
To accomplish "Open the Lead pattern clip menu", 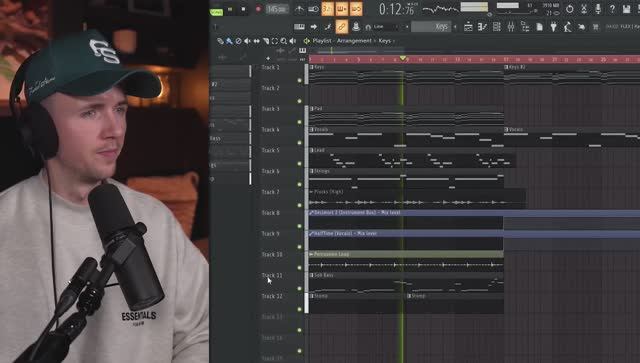I will pos(311,150).
